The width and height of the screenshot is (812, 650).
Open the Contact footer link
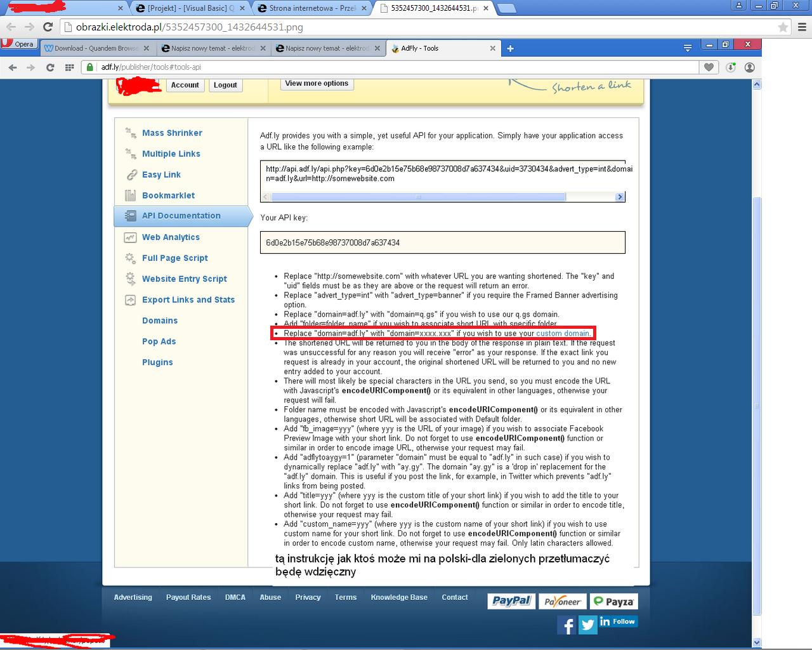point(455,597)
